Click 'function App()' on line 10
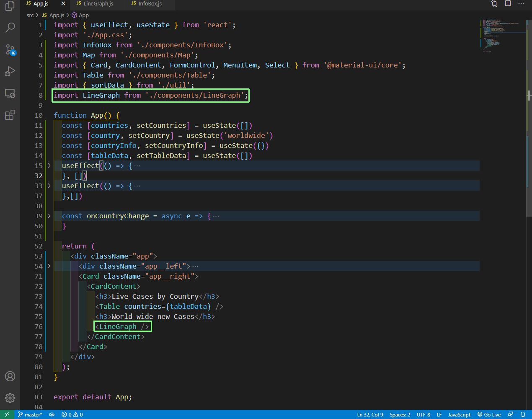The width and height of the screenshot is (532, 419). (x=83, y=115)
